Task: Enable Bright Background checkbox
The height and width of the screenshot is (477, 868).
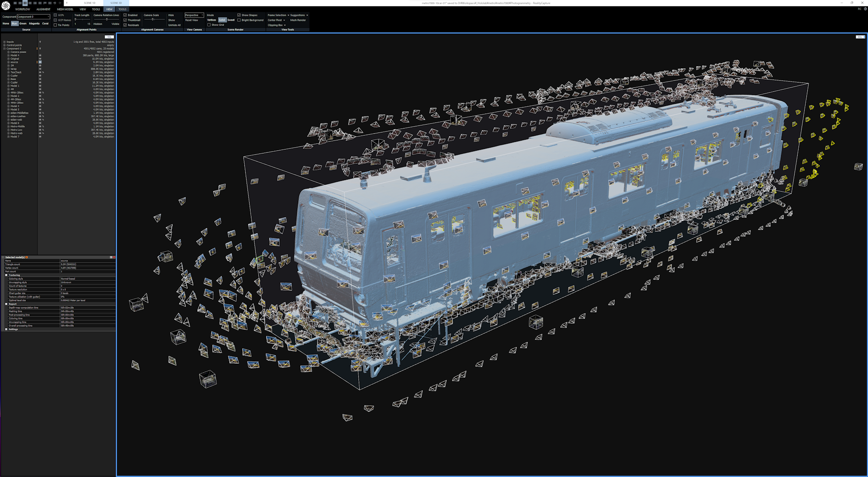Action: [239, 20]
